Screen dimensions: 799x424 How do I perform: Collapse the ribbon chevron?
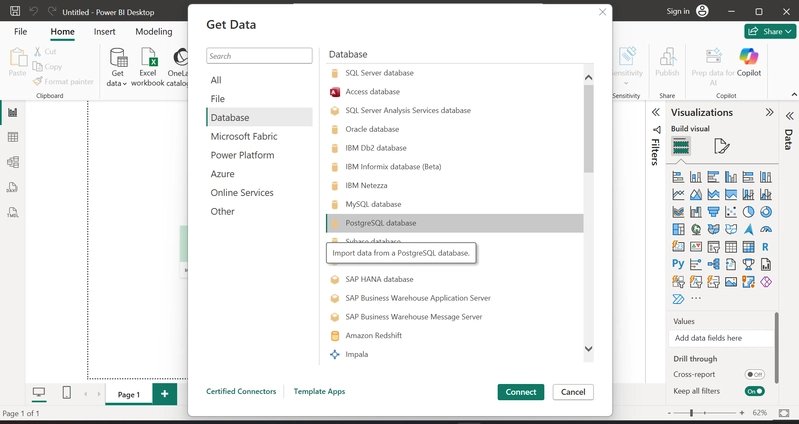(794, 95)
